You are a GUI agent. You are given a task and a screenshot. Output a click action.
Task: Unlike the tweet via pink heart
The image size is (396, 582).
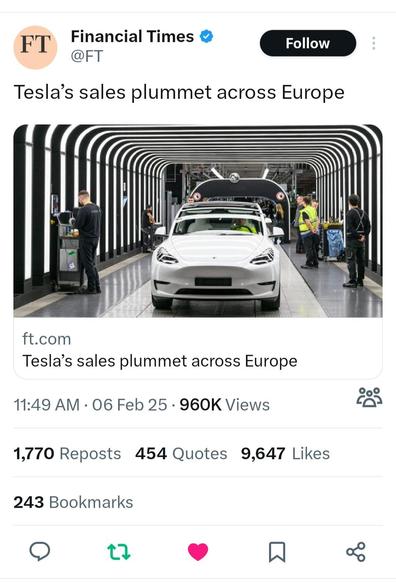tap(198, 552)
